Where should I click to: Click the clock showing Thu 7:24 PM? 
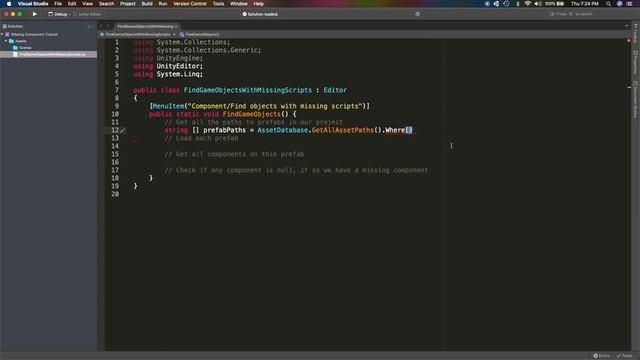click(x=584, y=4)
